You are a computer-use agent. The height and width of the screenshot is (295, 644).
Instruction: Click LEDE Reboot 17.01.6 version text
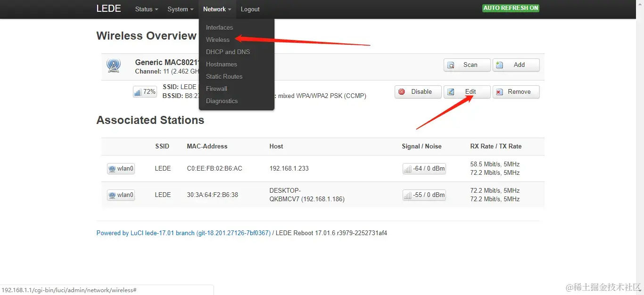(x=331, y=233)
